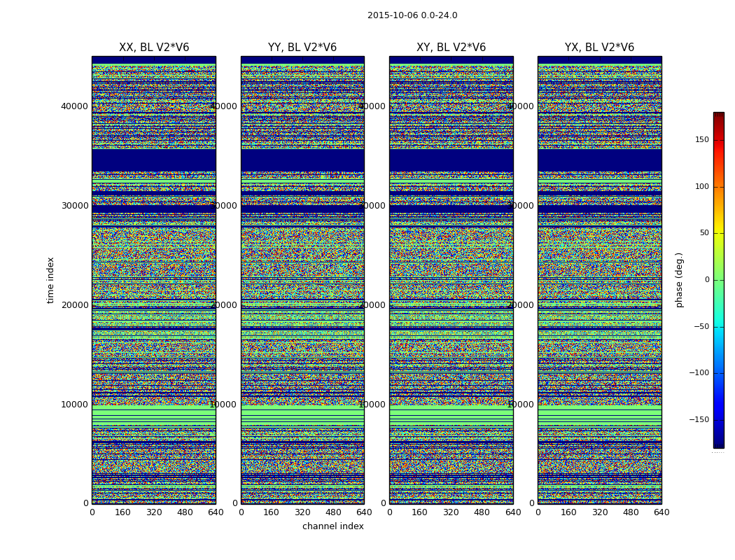Click inside the XX phase waterfall plot
The width and height of the screenshot is (735, 560).
(x=154, y=280)
